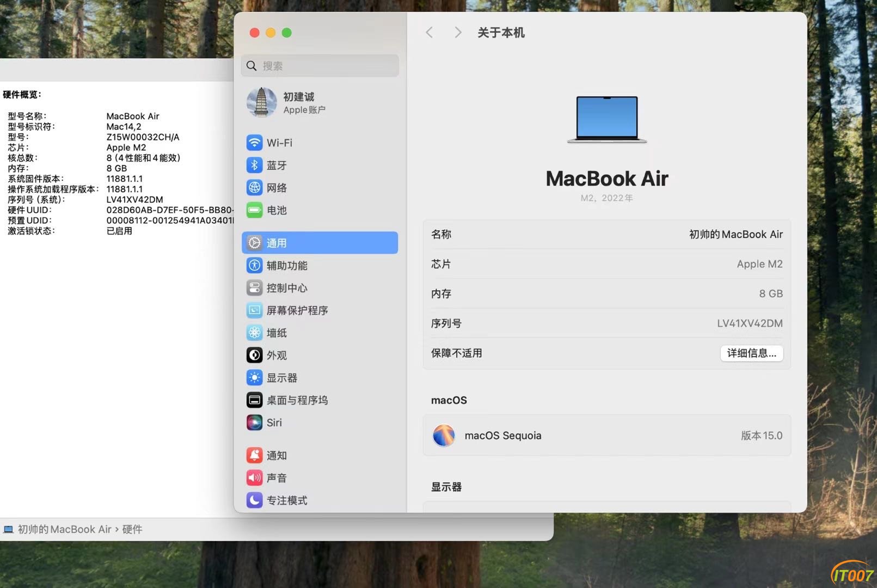Select the Appearance (外观) icon
Image resolution: width=877 pixels, height=588 pixels.
pyautogui.click(x=254, y=356)
